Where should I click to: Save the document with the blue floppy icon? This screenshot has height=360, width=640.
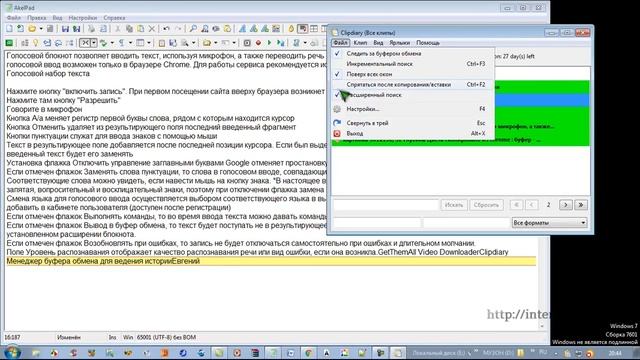65,29
